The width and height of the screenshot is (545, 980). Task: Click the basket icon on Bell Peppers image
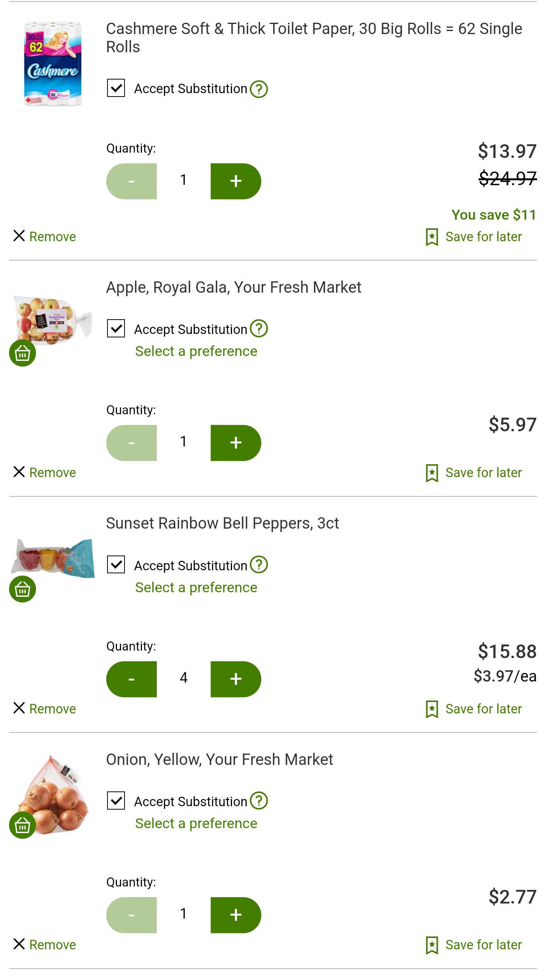(x=22, y=589)
